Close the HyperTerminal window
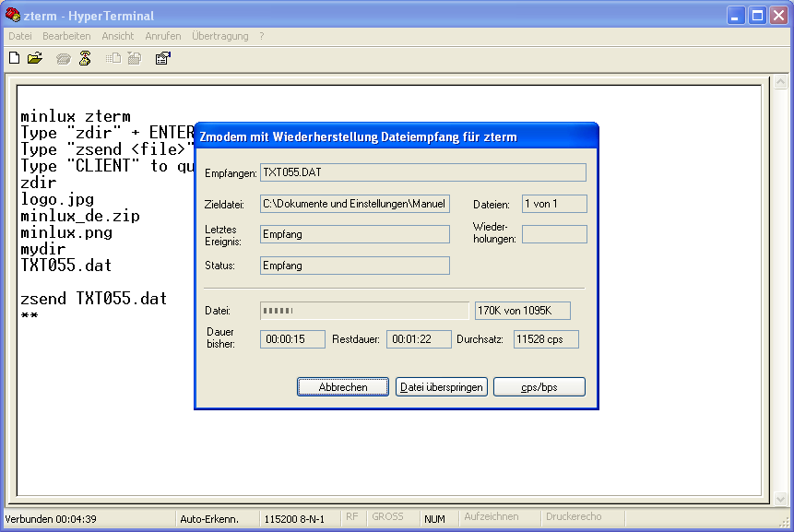 coord(779,16)
